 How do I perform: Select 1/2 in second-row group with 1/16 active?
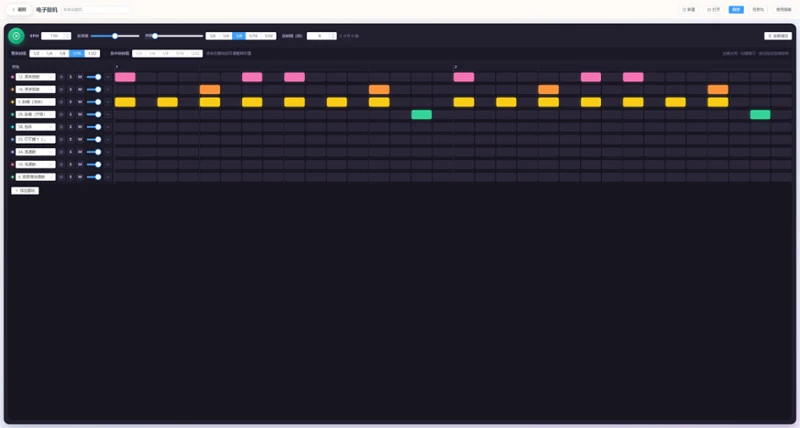tap(36, 53)
